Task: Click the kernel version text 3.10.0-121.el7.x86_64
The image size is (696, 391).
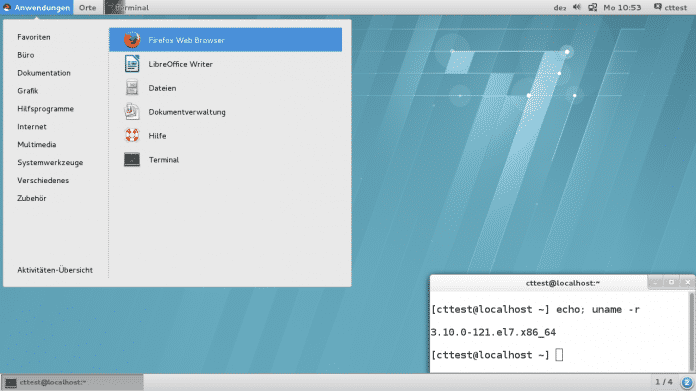Action: click(493, 332)
